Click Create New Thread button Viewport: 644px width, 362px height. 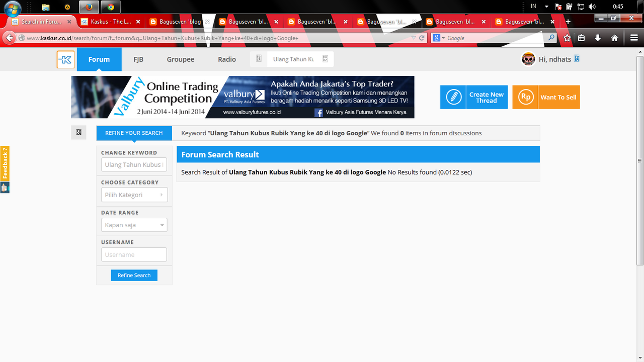(x=474, y=97)
